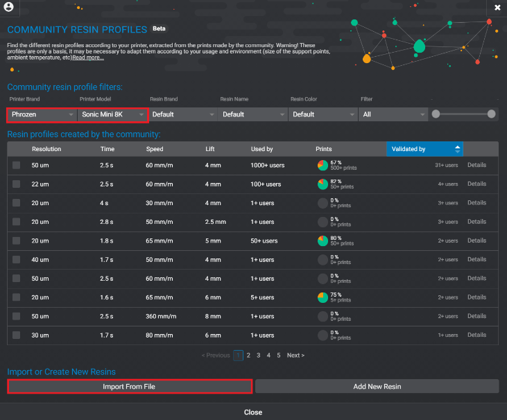Open the Resin Color dropdown
This screenshot has width=507, height=420.
[321, 114]
